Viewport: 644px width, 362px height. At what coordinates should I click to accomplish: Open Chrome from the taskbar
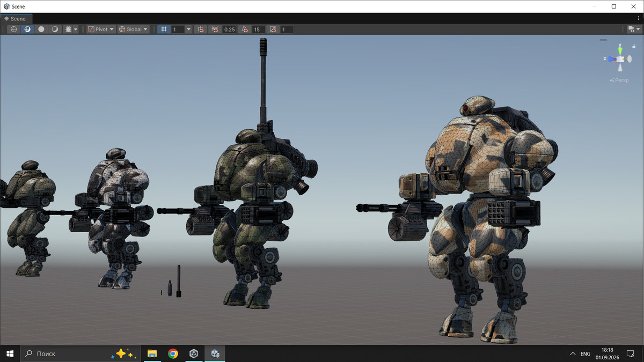[173, 353]
